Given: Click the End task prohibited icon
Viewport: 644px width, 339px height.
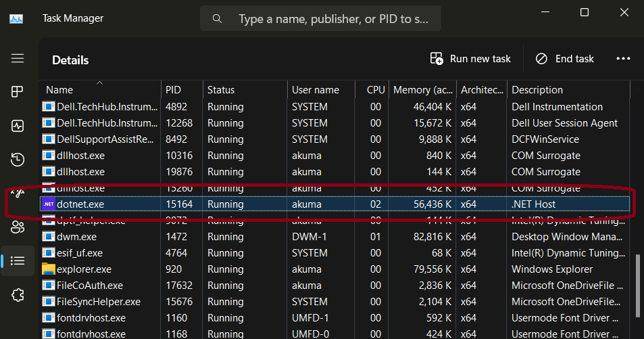Looking at the screenshot, I should [x=541, y=59].
